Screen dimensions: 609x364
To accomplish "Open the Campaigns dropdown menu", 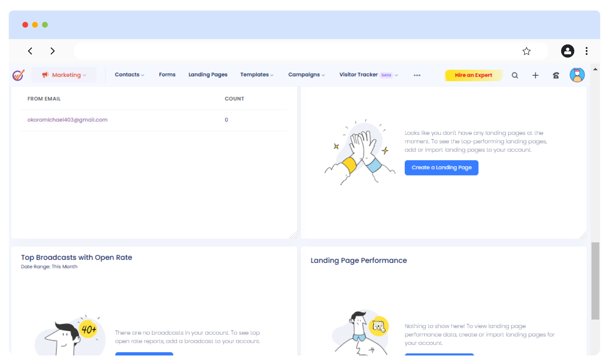I will (x=306, y=75).
